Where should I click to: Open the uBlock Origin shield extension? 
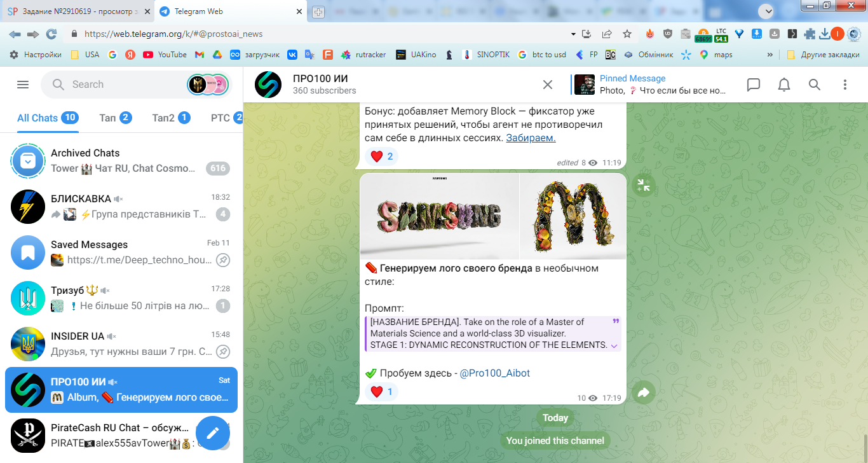667,34
